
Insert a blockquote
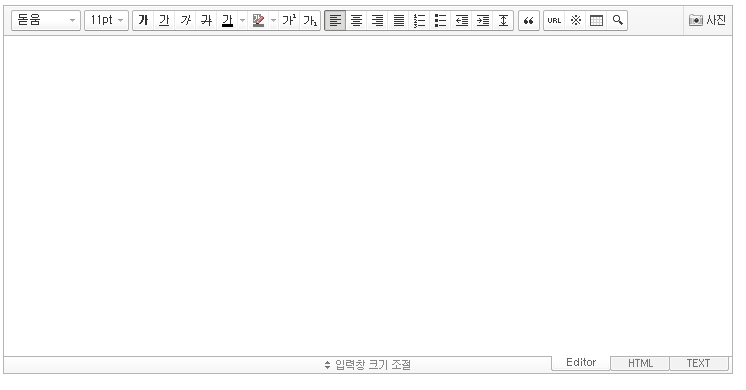click(529, 20)
